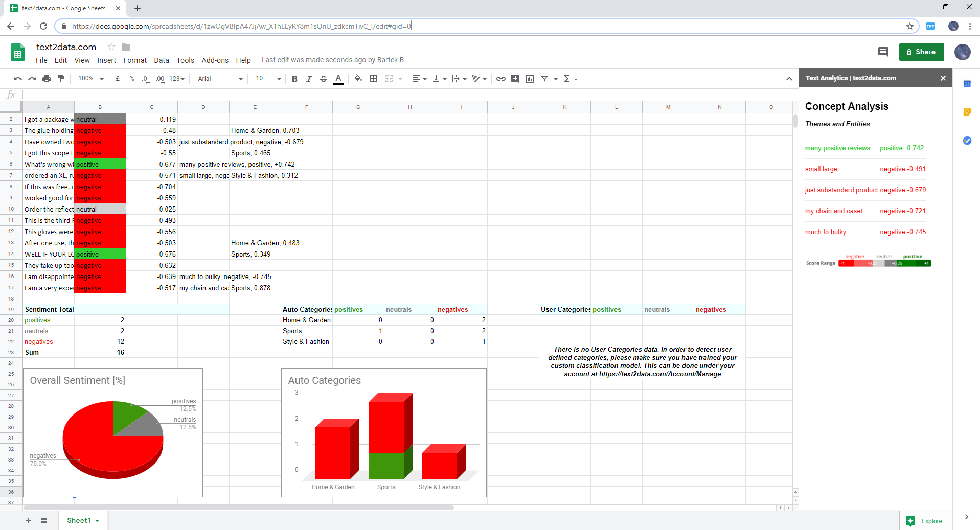
Task: Open the All Sheets list icon
Action: coord(44,520)
